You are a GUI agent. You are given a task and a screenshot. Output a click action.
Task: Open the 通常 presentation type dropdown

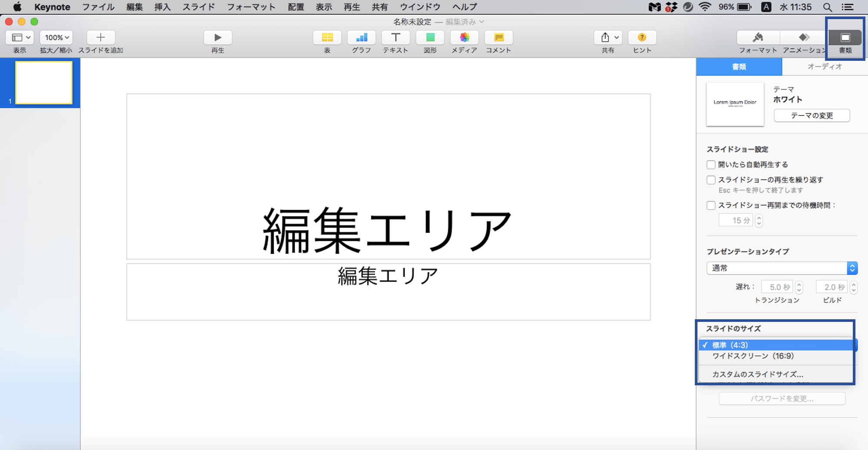click(x=782, y=268)
